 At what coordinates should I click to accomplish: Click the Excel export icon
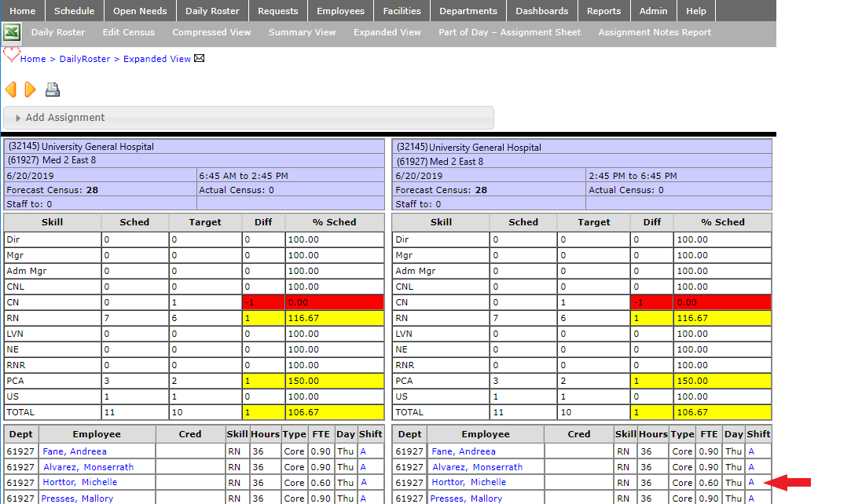coord(12,33)
